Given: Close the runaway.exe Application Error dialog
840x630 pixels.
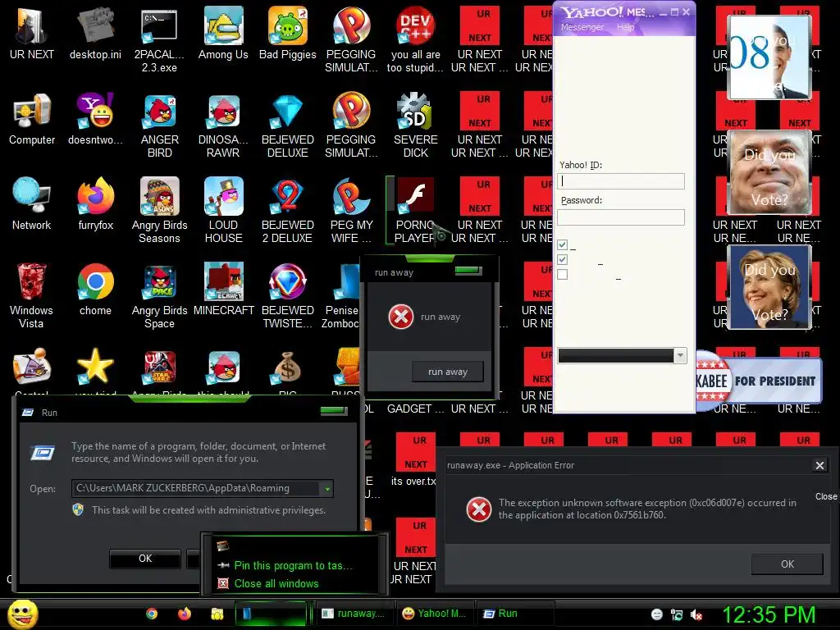Looking at the screenshot, I should (x=819, y=466).
